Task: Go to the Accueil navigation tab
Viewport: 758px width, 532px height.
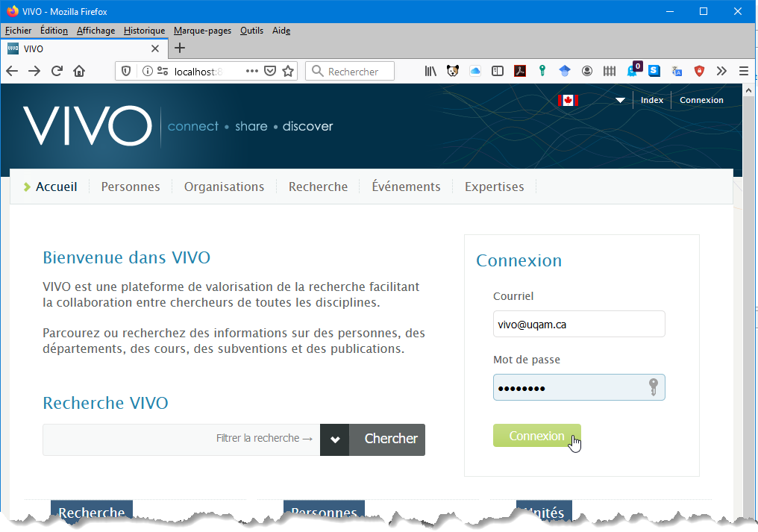Action: [x=56, y=187]
